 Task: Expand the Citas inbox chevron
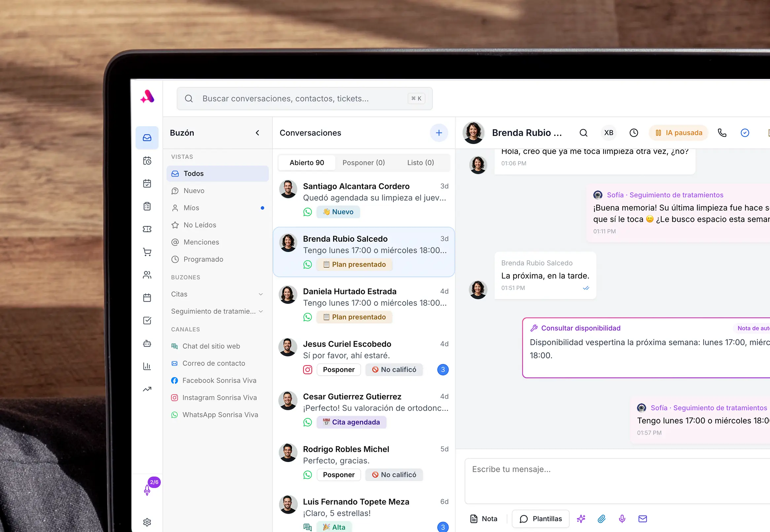pyautogui.click(x=261, y=294)
